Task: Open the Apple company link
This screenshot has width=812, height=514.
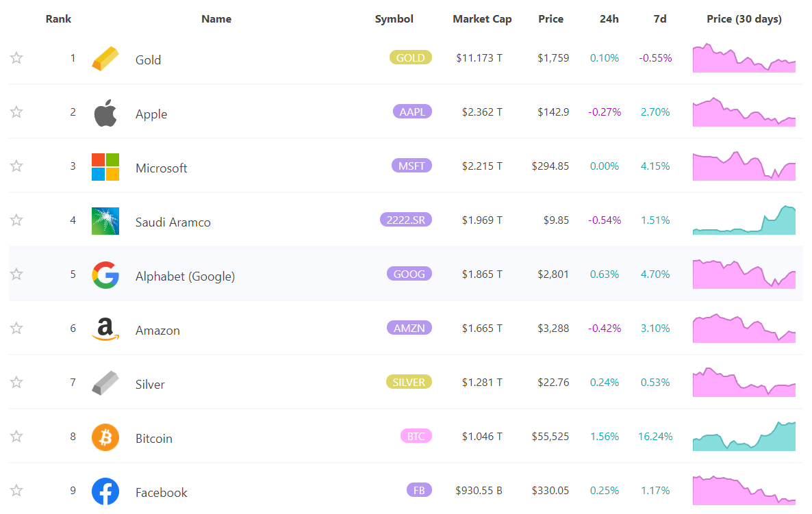Action: click(x=151, y=114)
